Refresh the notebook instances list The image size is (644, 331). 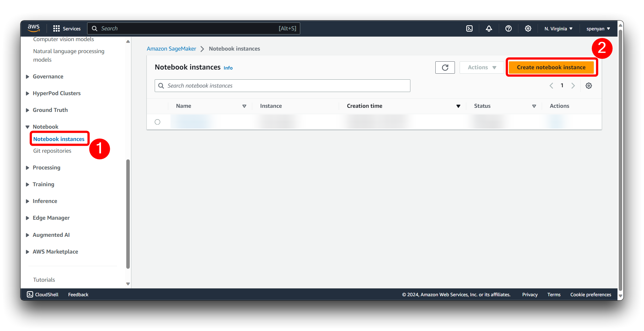click(x=445, y=67)
